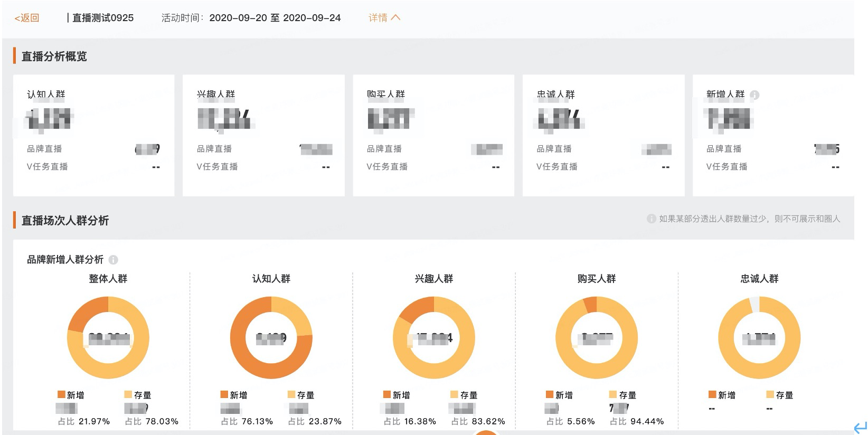Click 品牌直播 row in 新增人群 card

[x=724, y=149]
